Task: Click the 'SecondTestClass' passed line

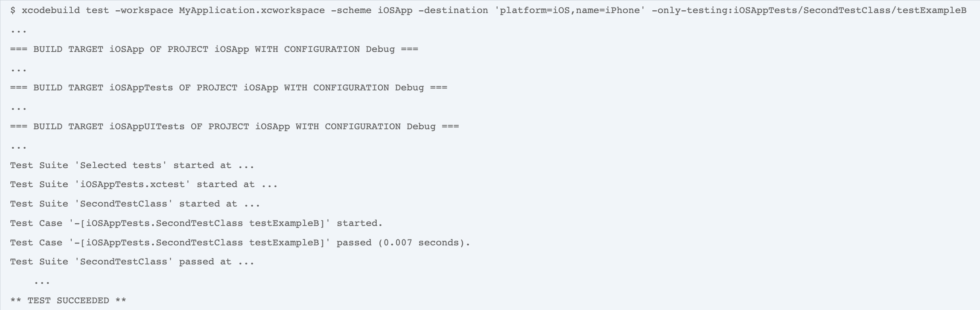Action: click(x=132, y=262)
